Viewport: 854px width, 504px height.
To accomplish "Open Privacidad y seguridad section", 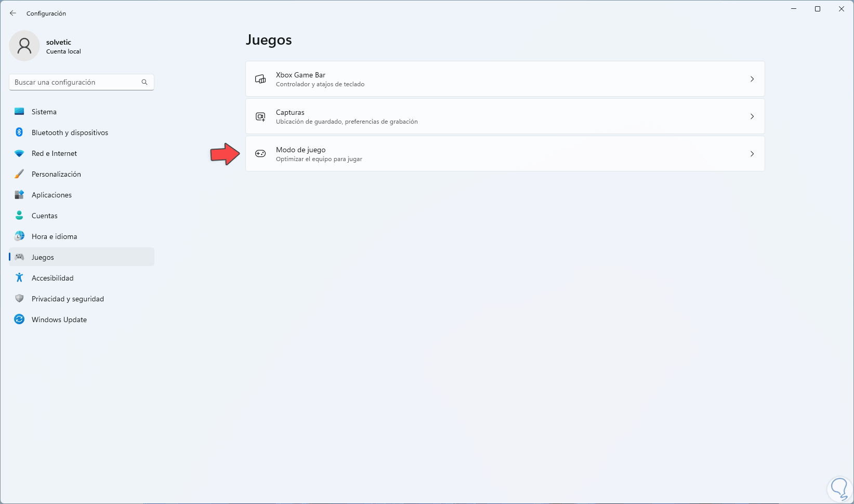I will click(68, 299).
